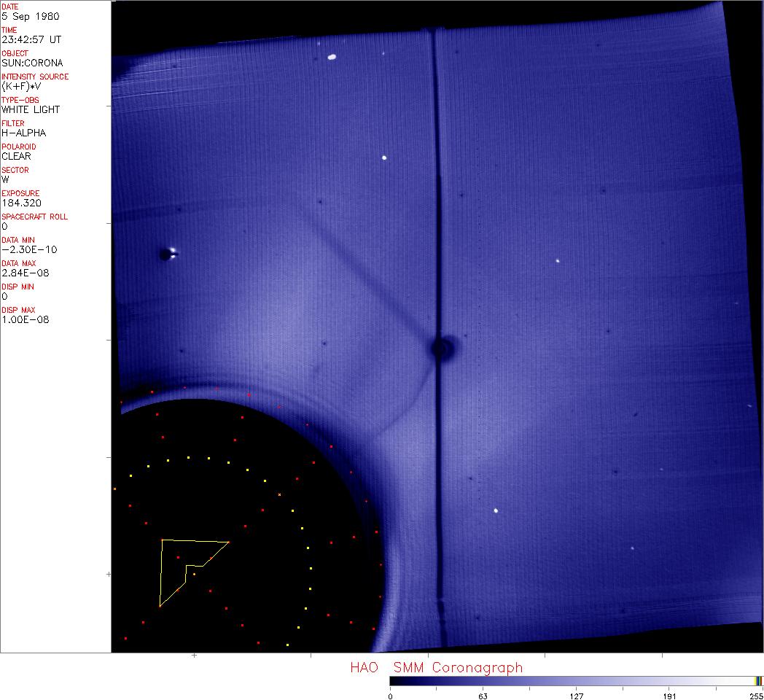Image resolution: width=764 pixels, height=700 pixels.
Task: Click the bright star below the top elongated spot
Action: point(384,157)
